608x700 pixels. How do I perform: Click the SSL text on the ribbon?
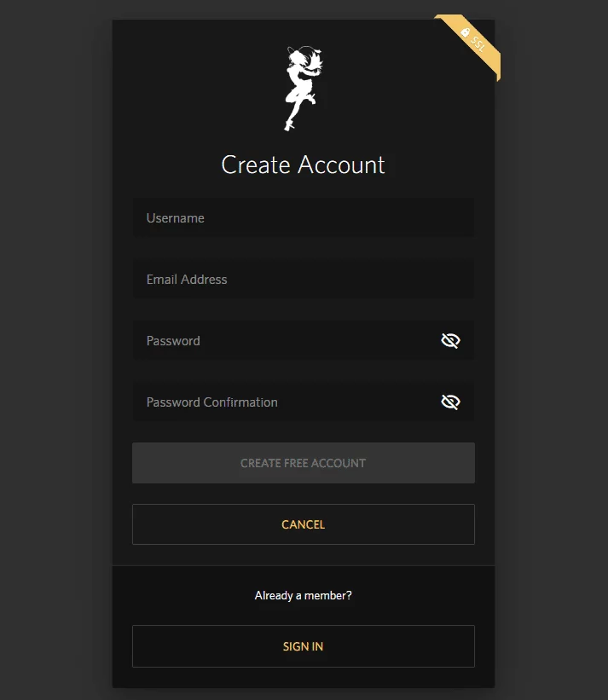[478, 44]
